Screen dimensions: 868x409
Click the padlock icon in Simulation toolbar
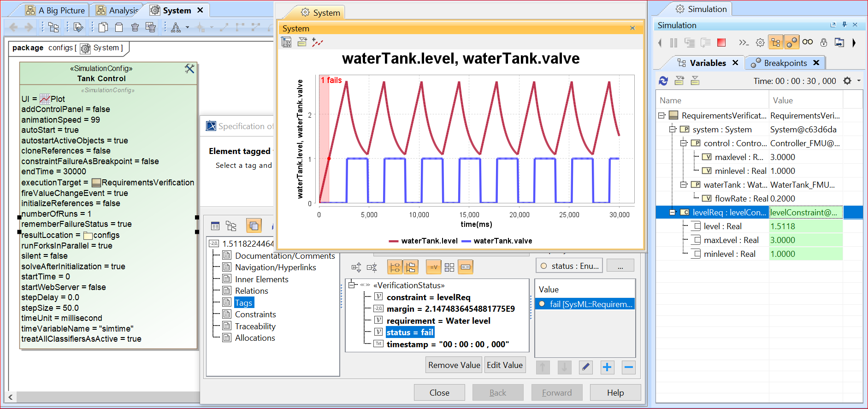click(824, 43)
